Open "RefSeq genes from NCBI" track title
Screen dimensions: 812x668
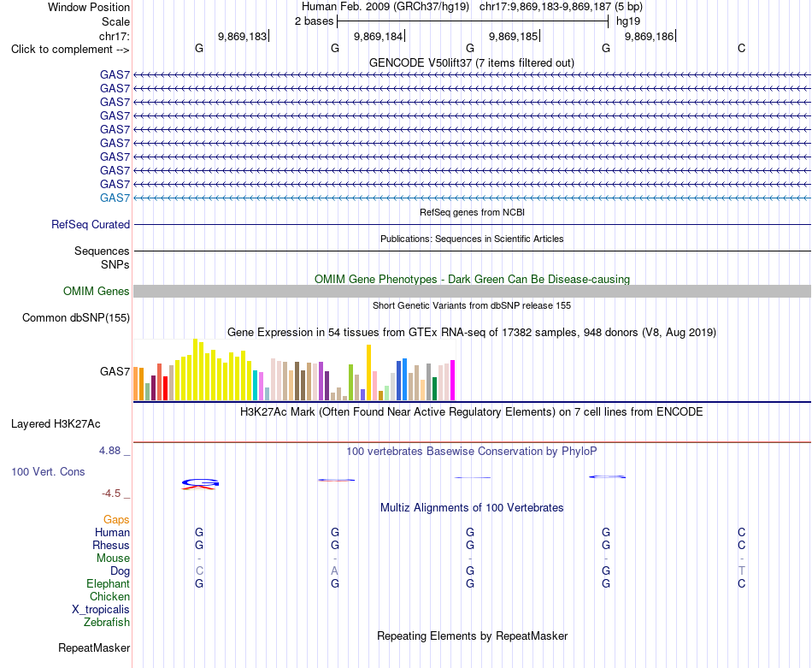(x=472, y=212)
